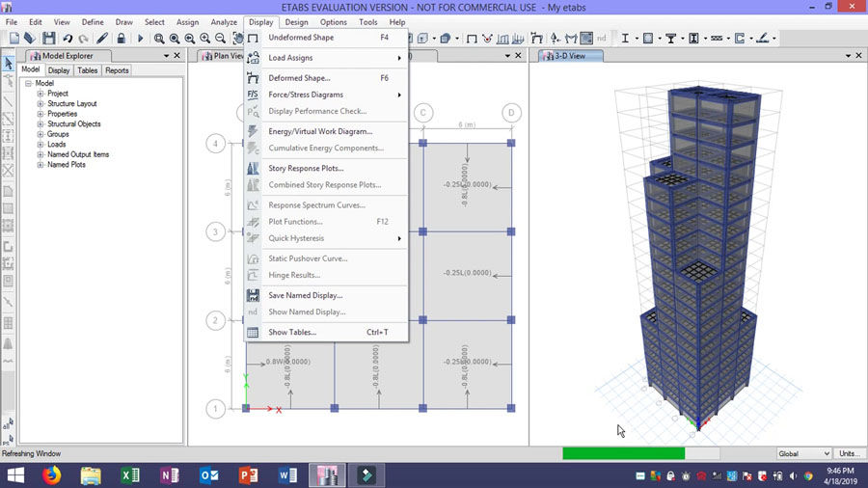
Task: Open the Analyze menu
Action: click(x=224, y=22)
